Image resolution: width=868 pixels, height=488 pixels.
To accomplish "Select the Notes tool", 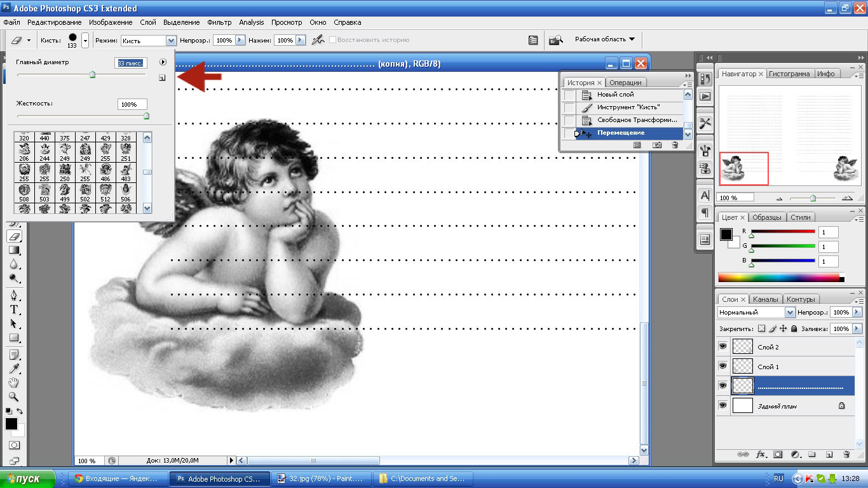I will (13, 355).
